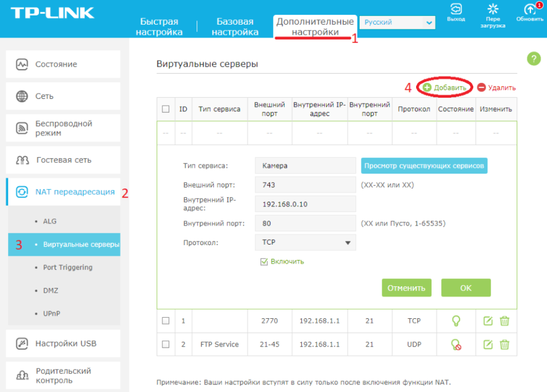Delete rule 1 with trash icon
This screenshot has width=547, height=392.
pyautogui.click(x=504, y=321)
